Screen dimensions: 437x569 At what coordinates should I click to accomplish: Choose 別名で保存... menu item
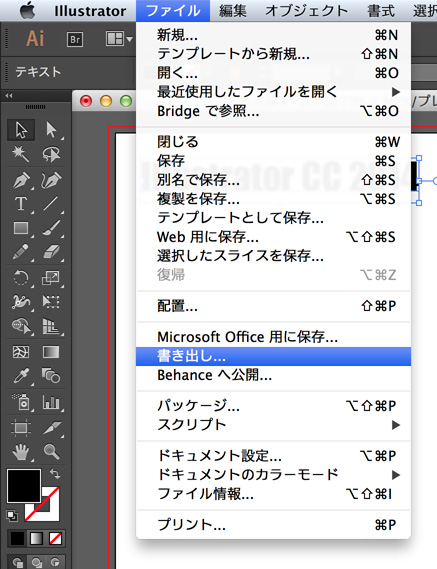[273, 180]
